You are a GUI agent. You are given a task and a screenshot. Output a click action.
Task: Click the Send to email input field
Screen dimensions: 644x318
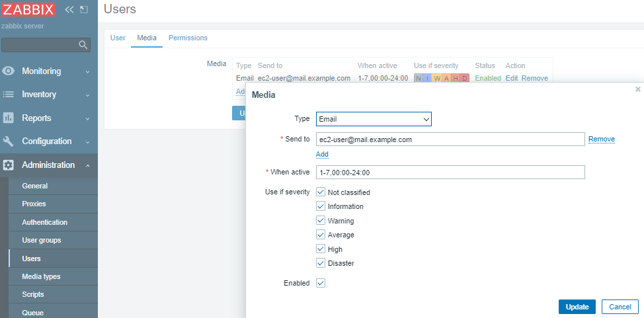point(450,139)
